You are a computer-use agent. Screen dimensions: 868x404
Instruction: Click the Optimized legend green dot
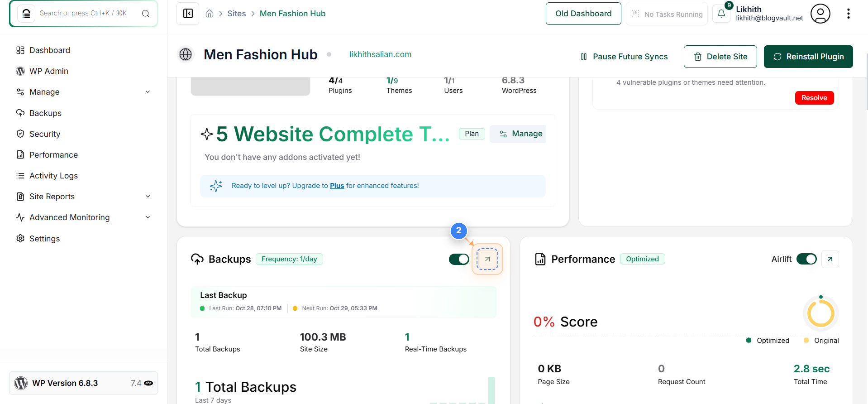pos(749,340)
